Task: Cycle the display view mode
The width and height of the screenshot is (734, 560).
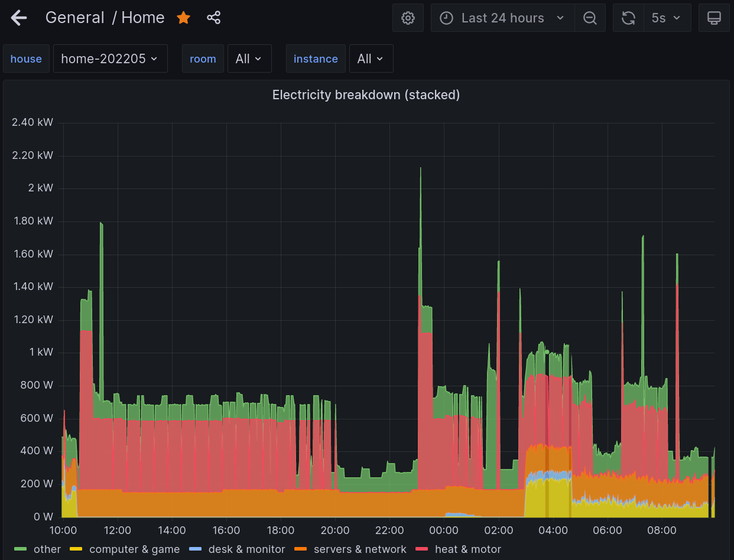Action: pos(714,18)
